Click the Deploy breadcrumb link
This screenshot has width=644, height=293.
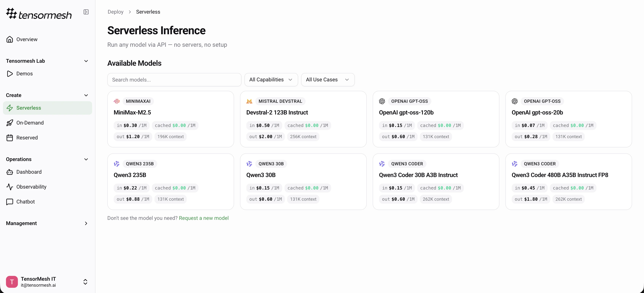115,12
